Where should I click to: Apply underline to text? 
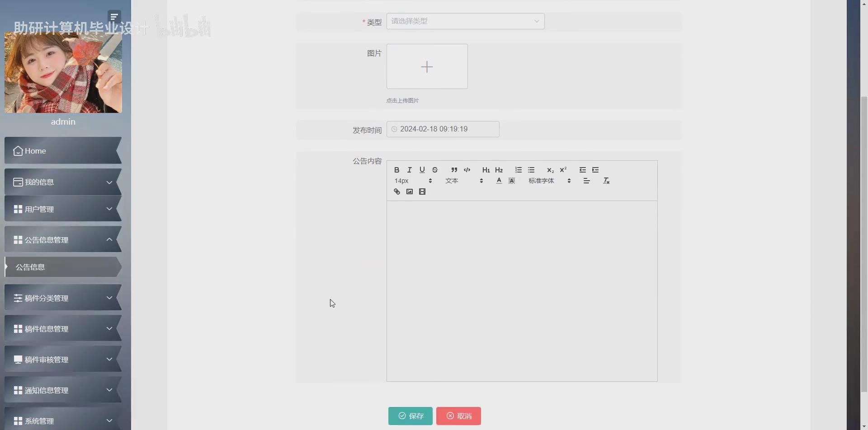point(422,170)
